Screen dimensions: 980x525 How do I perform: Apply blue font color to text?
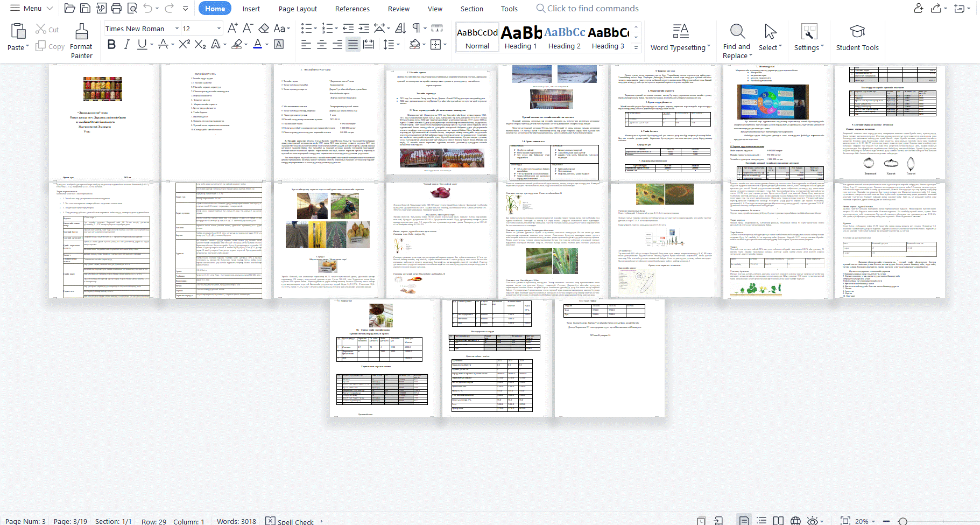[x=257, y=44]
